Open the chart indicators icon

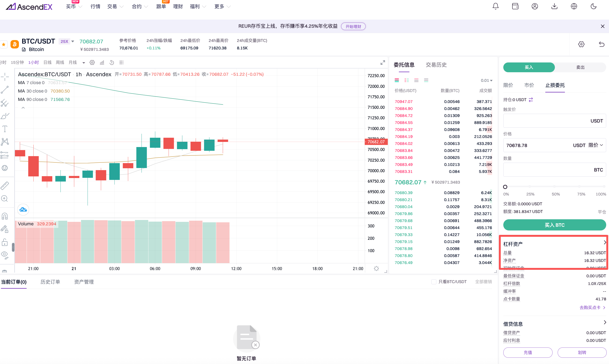pos(102,62)
